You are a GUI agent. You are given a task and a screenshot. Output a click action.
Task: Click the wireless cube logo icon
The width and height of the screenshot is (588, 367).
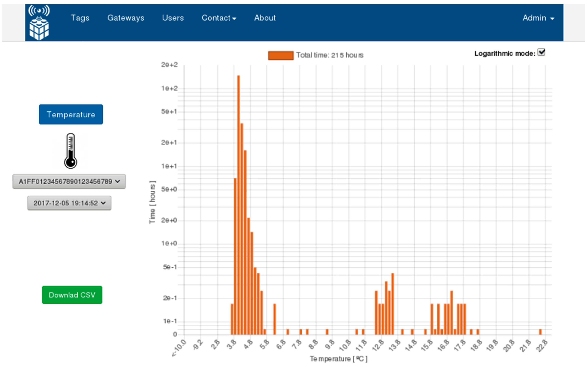click(x=39, y=22)
